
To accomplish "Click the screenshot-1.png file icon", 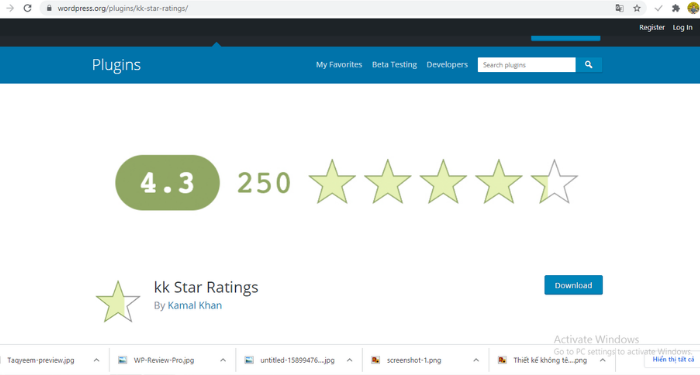I will point(375,360).
